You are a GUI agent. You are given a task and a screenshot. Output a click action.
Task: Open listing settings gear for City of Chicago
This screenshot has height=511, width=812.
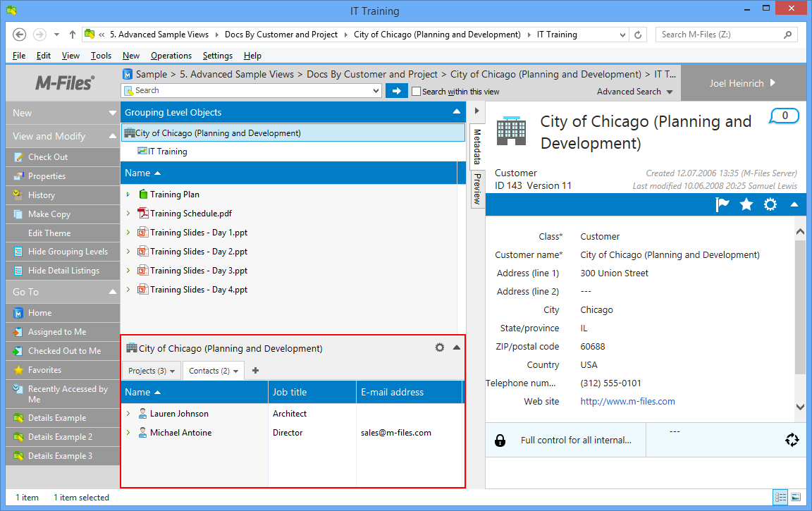(440, 347)
